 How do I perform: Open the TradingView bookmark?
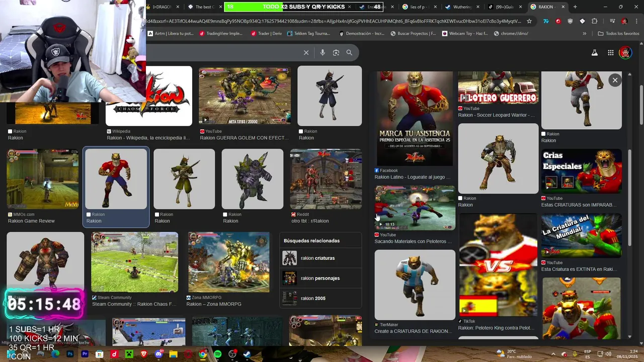pos(221,34)
